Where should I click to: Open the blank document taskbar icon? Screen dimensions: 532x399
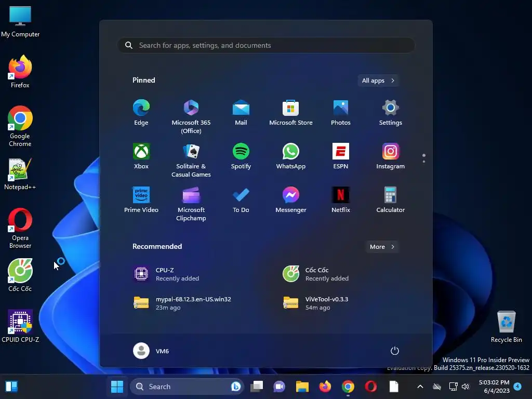[x=394, y=387]
